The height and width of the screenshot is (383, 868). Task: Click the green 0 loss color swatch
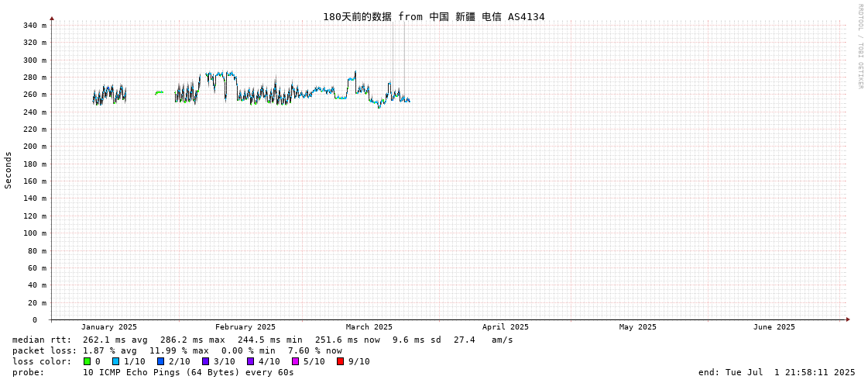click(87, 361)
